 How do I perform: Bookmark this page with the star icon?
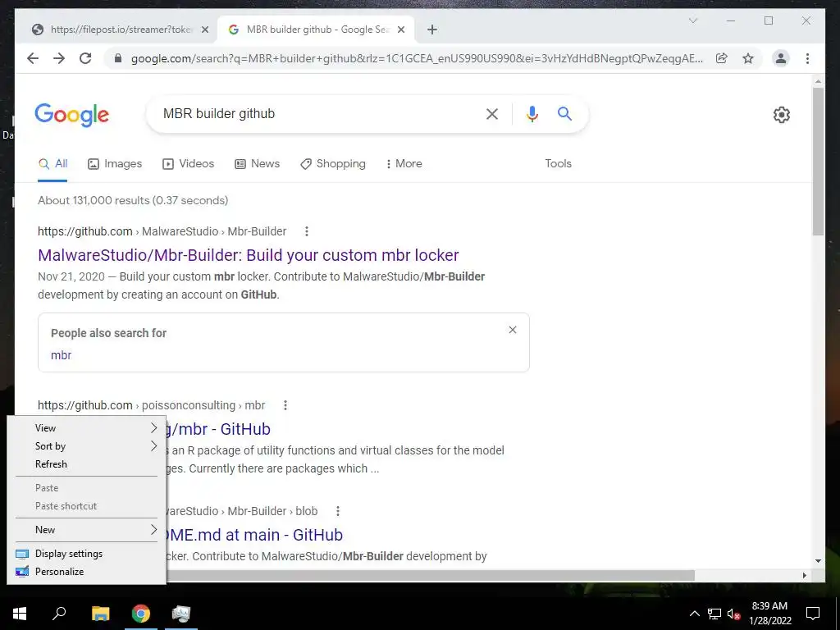pyautogui.click(x=748, y=58)
